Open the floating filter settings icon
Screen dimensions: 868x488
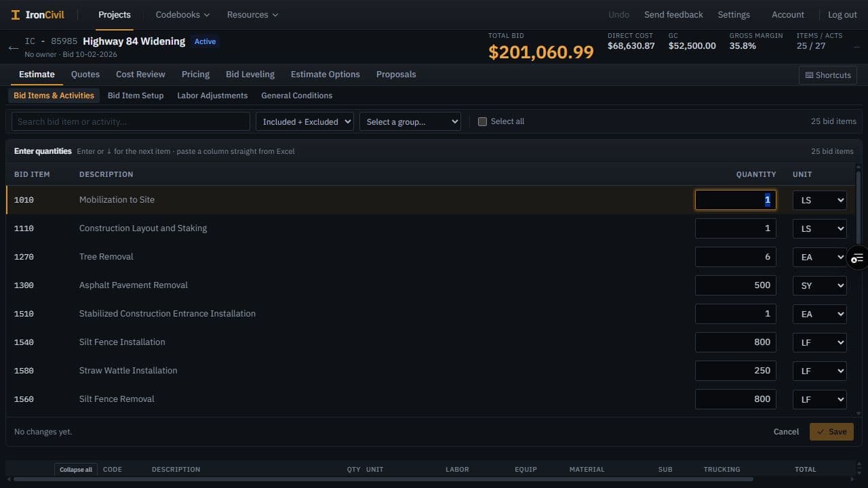[x=858, y=258]
